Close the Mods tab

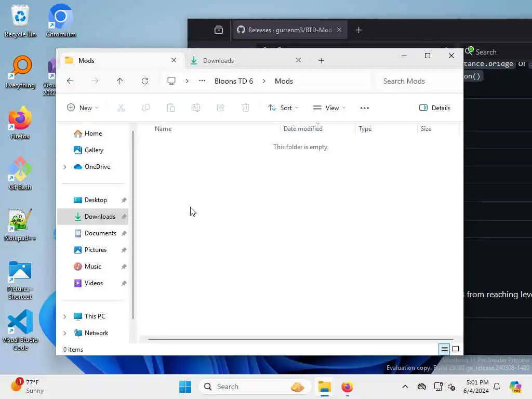pos(174,60)
